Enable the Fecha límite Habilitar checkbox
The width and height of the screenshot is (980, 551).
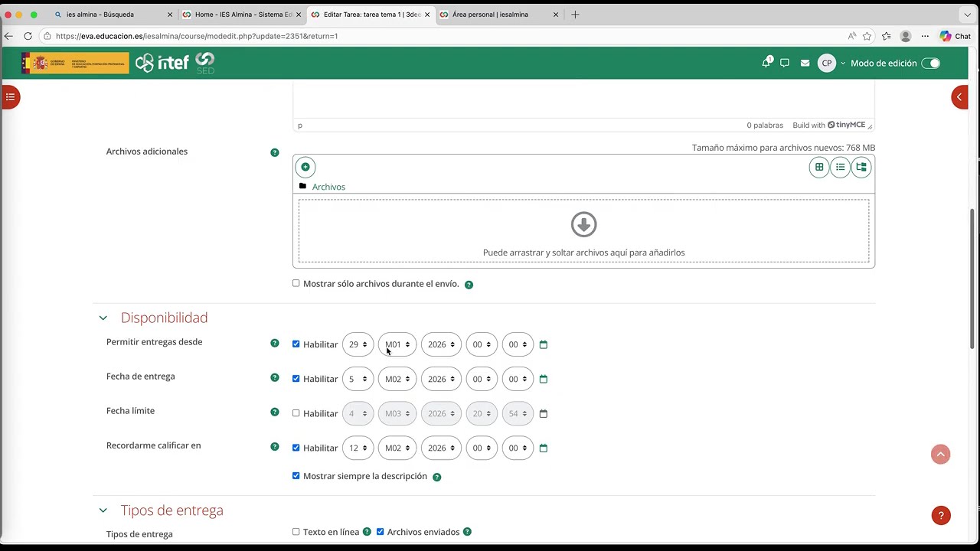(x=296, y=412)
